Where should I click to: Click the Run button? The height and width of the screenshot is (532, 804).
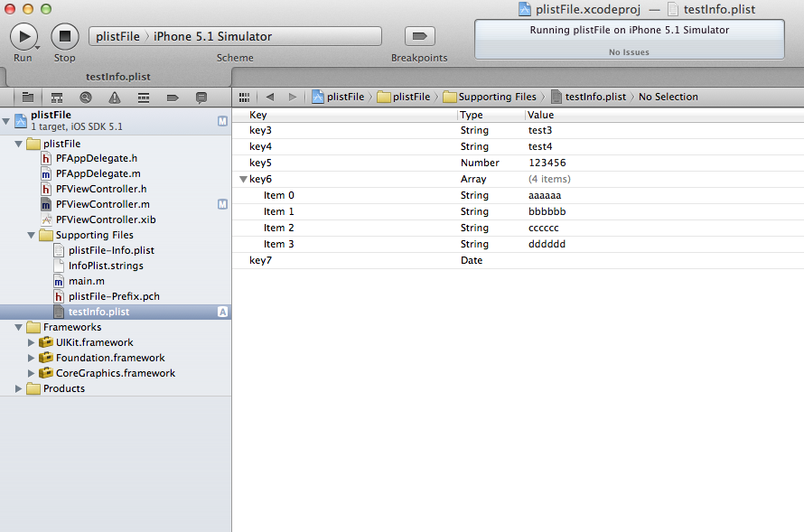[x=23, y=37]
